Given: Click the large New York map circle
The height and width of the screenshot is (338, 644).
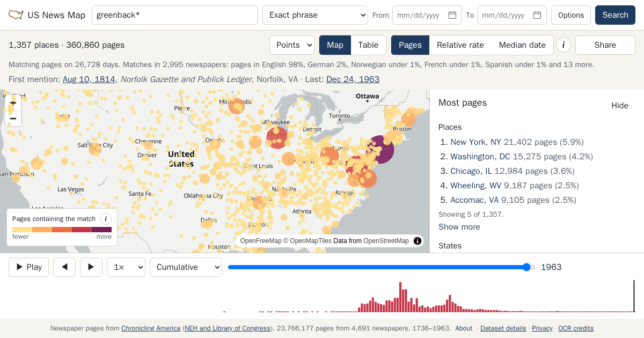Looking at the screenshot, I should pyautogui.click(x=379, y=149).
